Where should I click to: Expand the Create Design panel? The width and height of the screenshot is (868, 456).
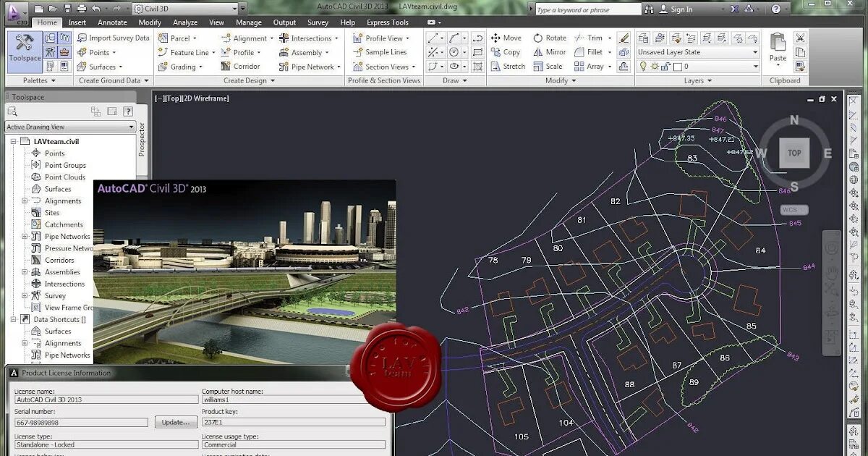pos(250,80)
